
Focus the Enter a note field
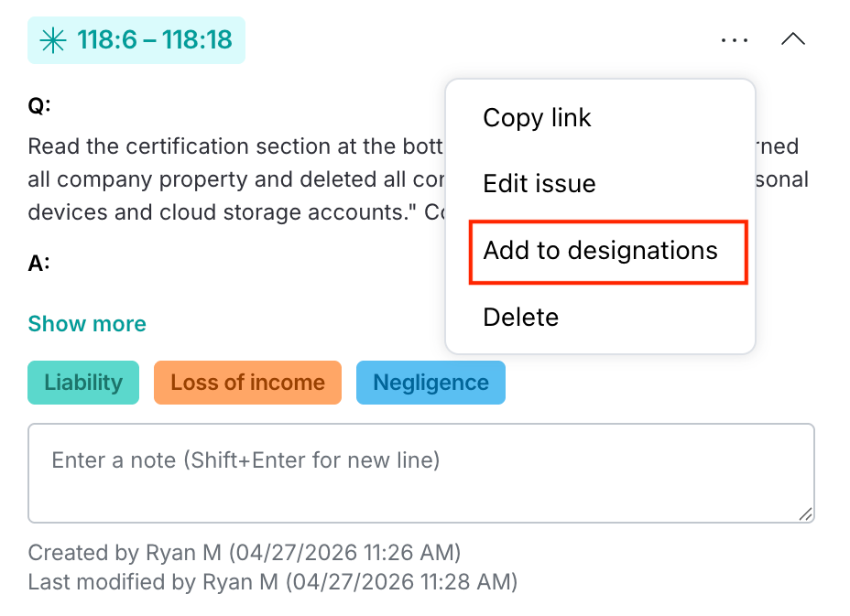[421, 473]
